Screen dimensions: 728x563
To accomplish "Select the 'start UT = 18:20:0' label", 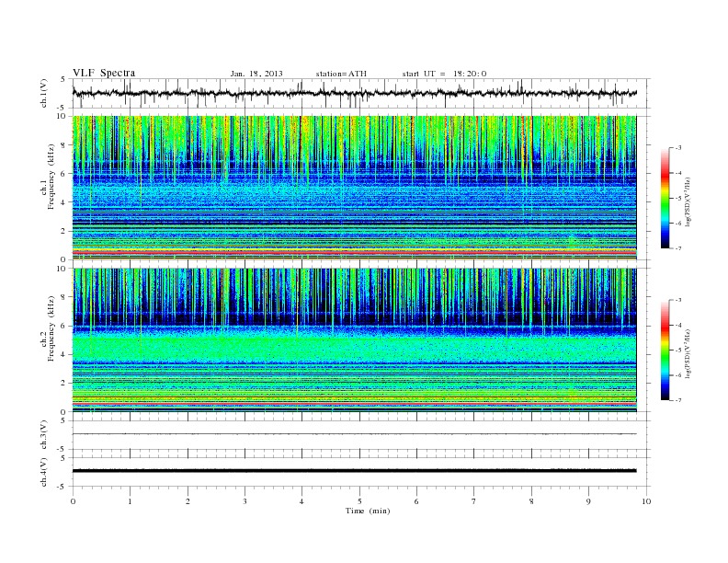I will (444, 74).
